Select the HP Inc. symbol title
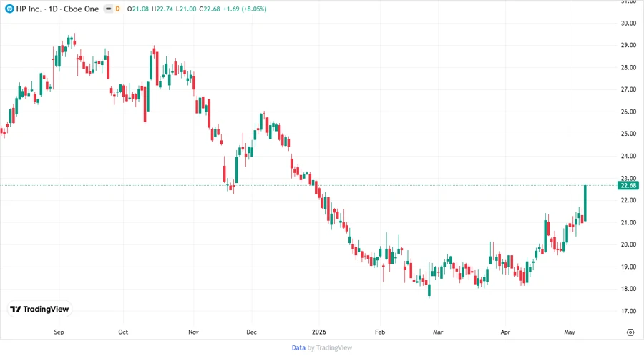This screenshot has width=644, height=356. [x=29, y=9]
